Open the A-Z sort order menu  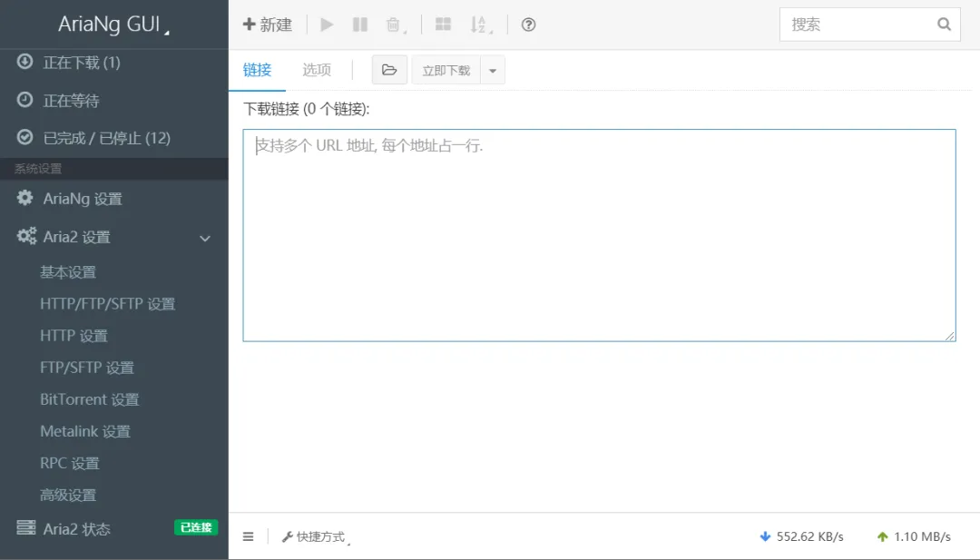[480, 25]
